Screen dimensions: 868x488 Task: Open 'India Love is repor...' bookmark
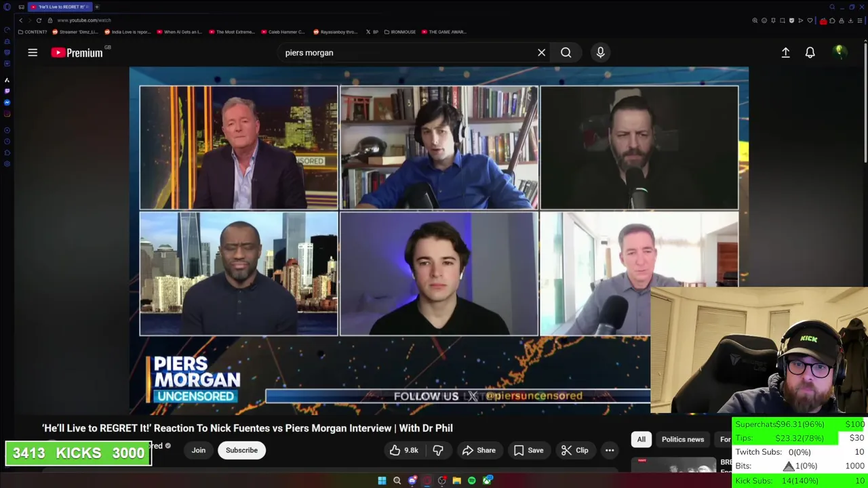pyautogui.click(x=127, y=32)
